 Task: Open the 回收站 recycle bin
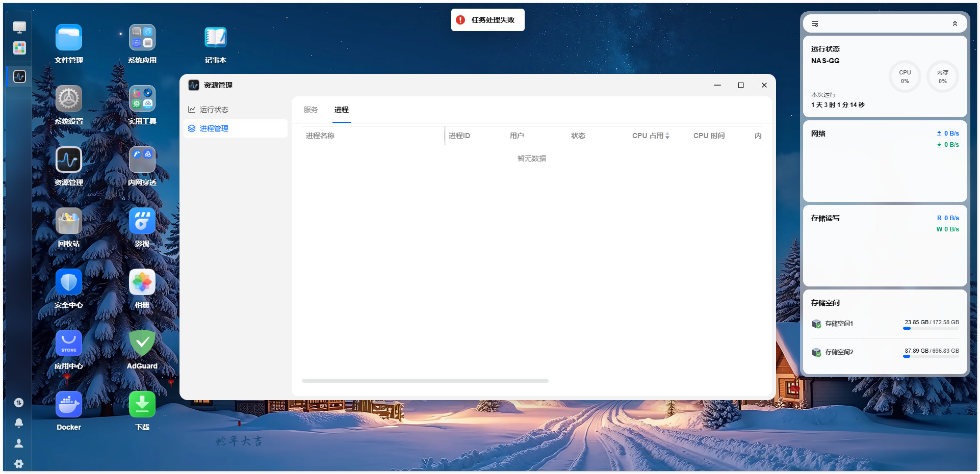click(x=69, y=221)
